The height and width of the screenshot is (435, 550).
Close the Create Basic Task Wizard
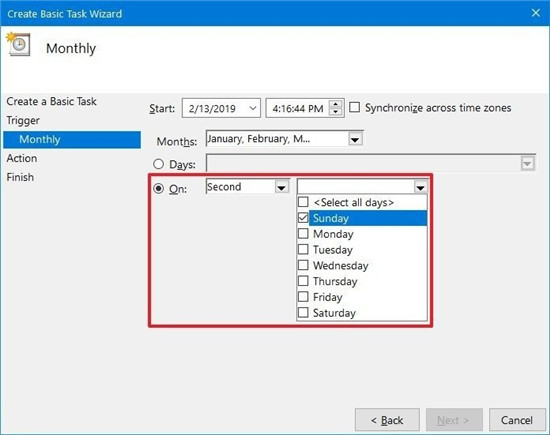coord(536,13)
